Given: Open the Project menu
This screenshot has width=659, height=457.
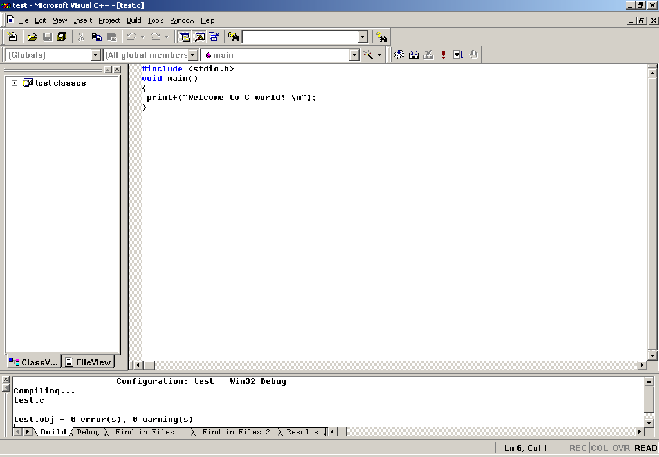Looking at the screenshot, I should pos(109,21).
